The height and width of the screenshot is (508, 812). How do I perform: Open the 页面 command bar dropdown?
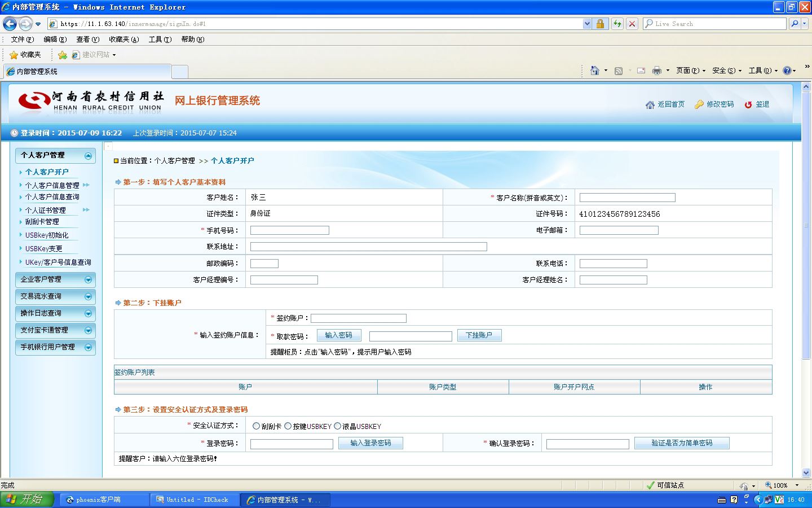pyautogui.click(x=691, y=71)
